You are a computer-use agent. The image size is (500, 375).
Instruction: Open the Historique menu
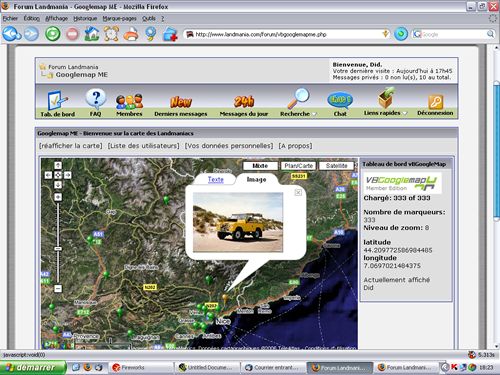85,19
